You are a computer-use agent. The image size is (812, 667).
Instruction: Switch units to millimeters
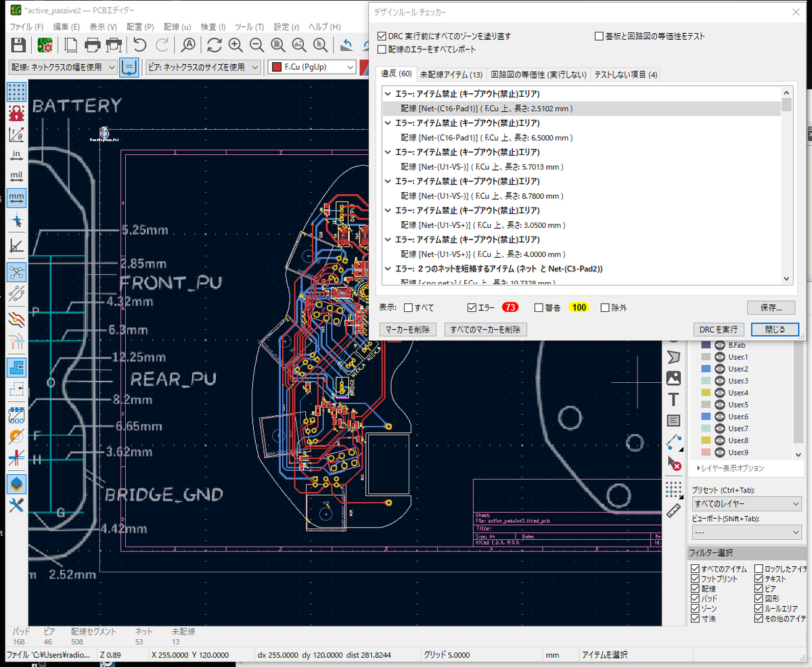coord(16,198)
